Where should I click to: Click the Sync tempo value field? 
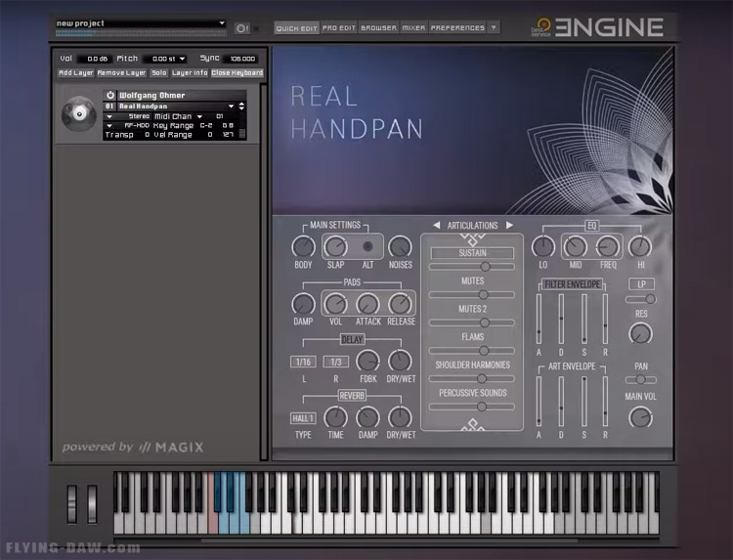242,59
